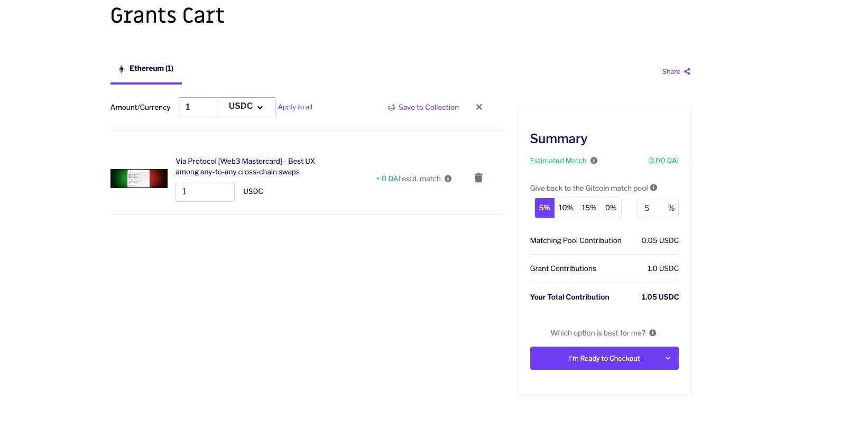Click the '+ 0 DAI estd. match' text
Viewport: 868px width, 438px height.
click(408, 179)
